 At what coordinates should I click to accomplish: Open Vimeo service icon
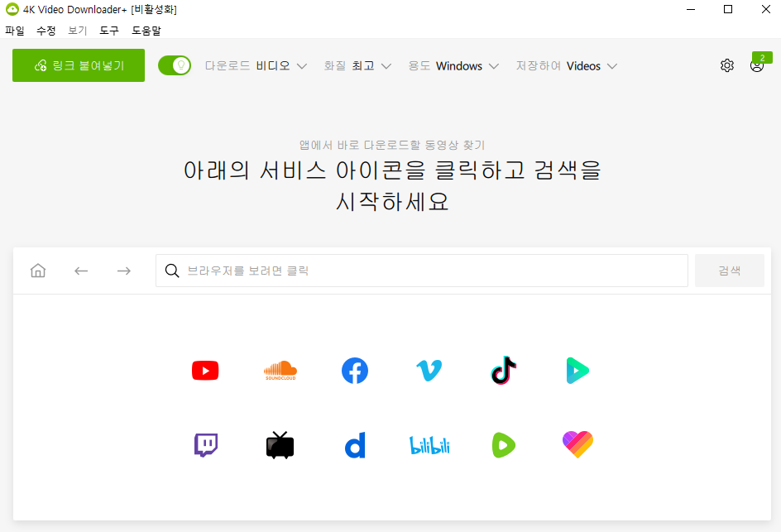[429, 371]
